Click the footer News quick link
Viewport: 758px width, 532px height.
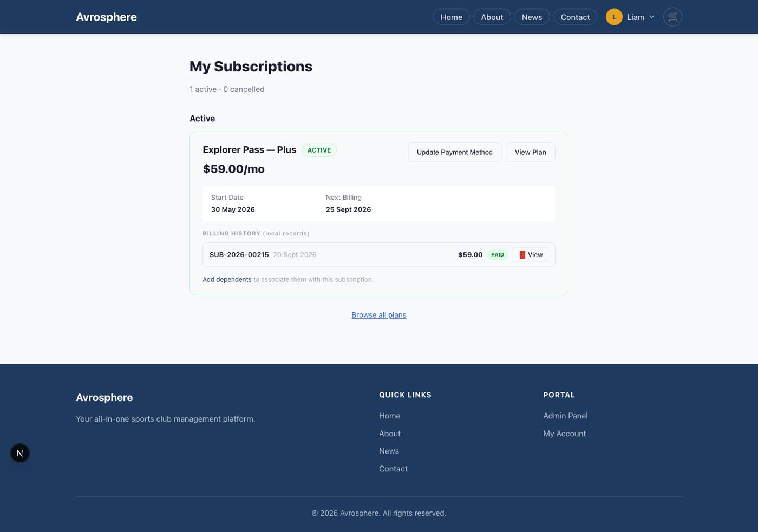389,451
